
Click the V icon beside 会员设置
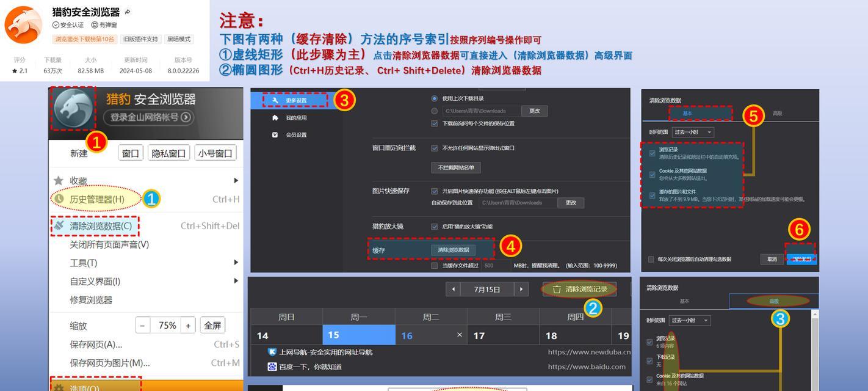point(275,134)
